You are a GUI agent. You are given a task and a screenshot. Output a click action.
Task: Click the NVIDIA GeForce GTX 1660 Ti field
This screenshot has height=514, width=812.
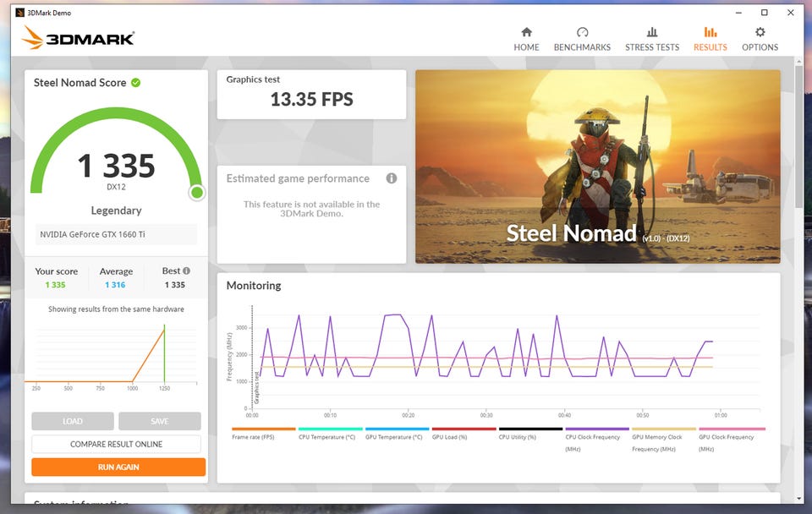coord(116,234)
